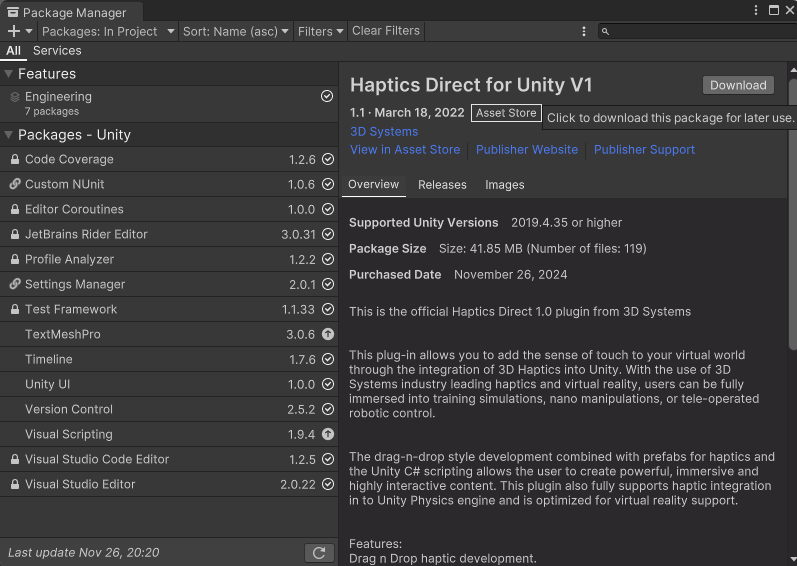The height and width of the screenshot is (566, 797).
Task: Select the Timeline package
Action: [x=169, y=360]
